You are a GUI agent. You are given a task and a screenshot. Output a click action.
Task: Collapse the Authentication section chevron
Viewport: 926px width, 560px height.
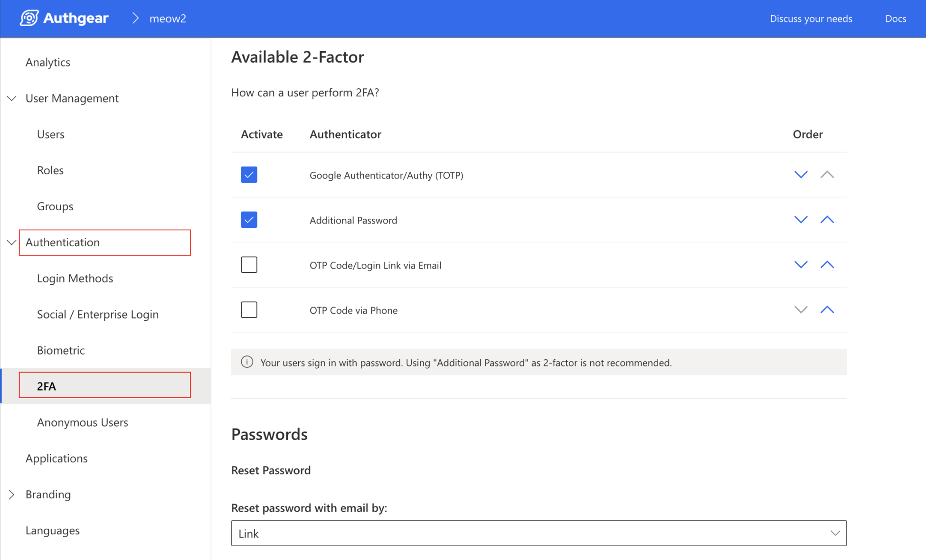point(12,243)
